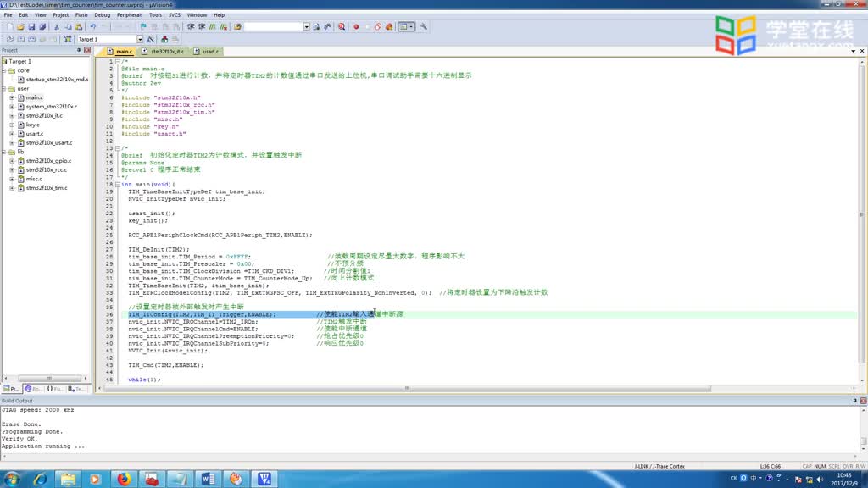Image resolution: width=868 pixels, height=488 pixels.
Task: Click the Download to flash (LOAD) icon
Action: pos(68,39)
